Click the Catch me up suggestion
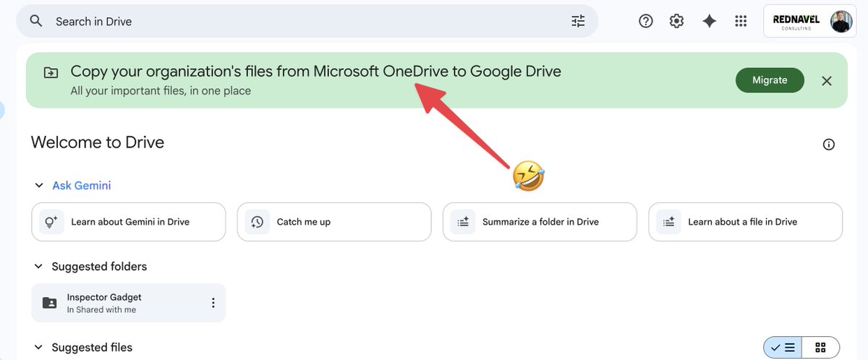 pos(334,222)
